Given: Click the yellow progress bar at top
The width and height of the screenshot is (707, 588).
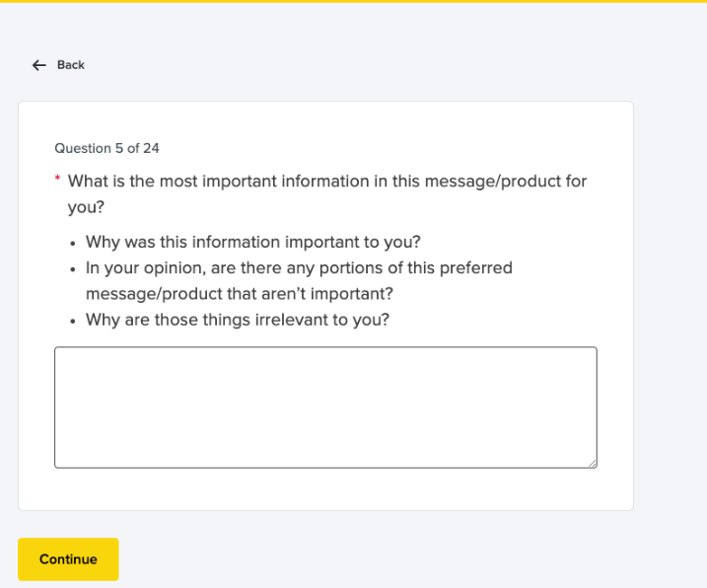Looking at the screenshot, I should (353, 1).
